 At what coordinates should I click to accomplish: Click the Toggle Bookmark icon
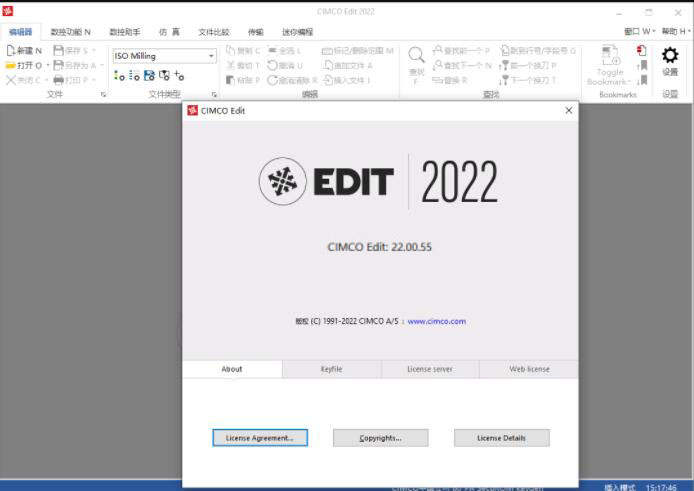click(610, 55)
